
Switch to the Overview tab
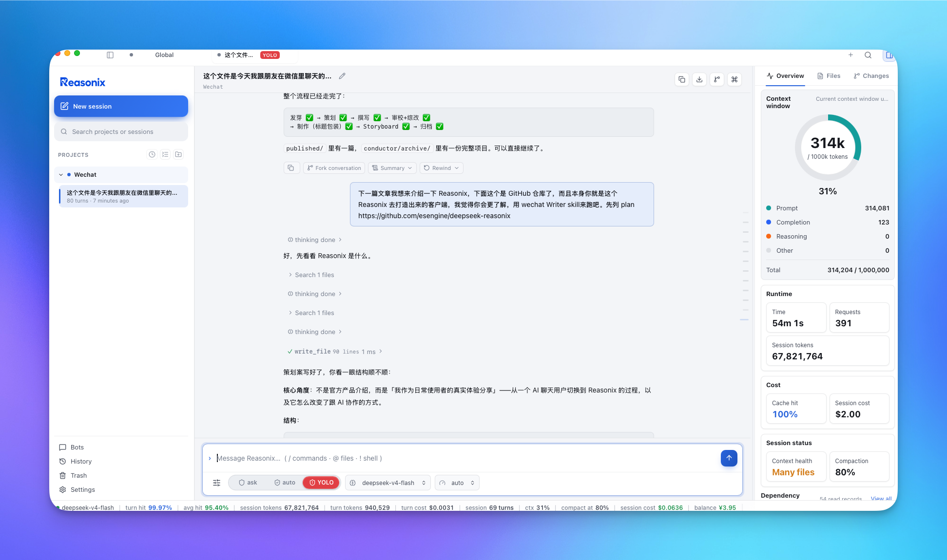785,76
